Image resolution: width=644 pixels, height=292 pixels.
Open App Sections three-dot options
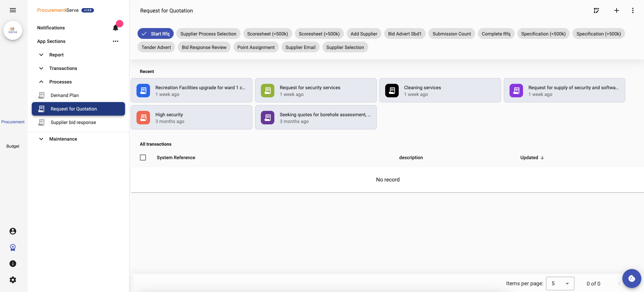point(116,41)
